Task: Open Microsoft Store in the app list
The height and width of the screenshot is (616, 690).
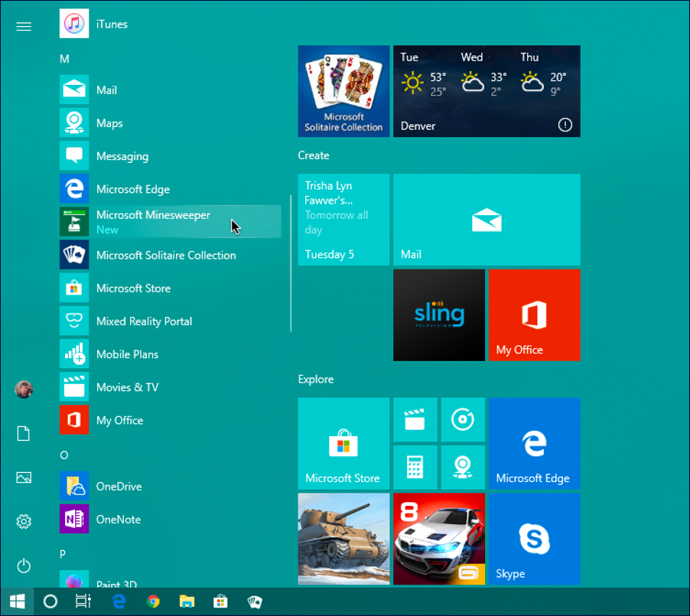Action: tap(171, 288)
